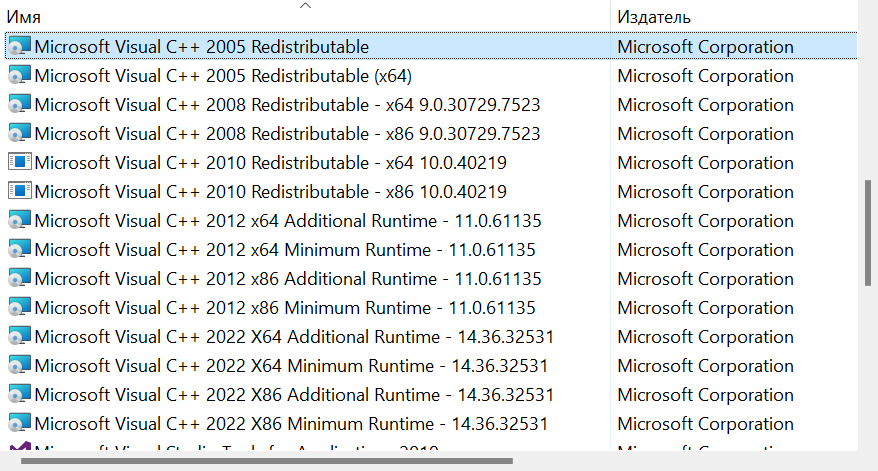Select Visual C++ 2022 X64 Additional Runtime row
Image resolution: width=878 pixels, height=471 pixels.
293,337
